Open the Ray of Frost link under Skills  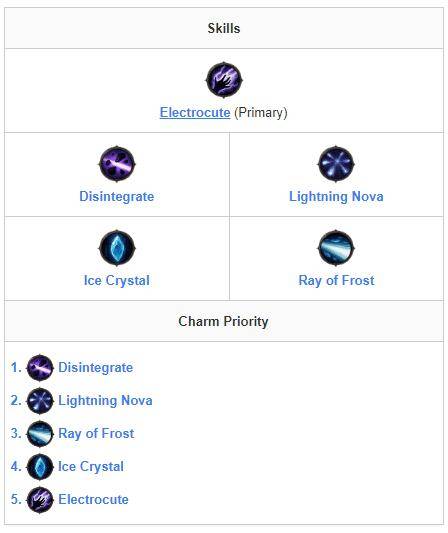click(x=337, y=281)
